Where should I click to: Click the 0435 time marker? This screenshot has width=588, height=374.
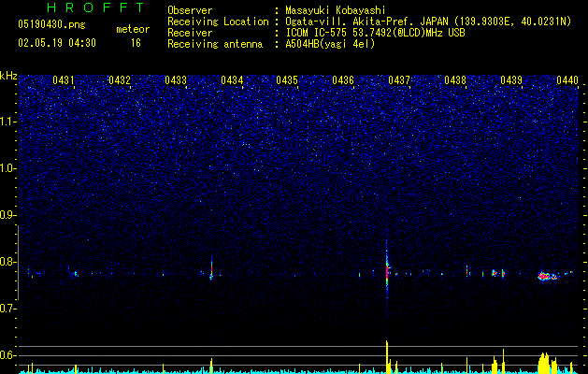[x=287, y=80]
